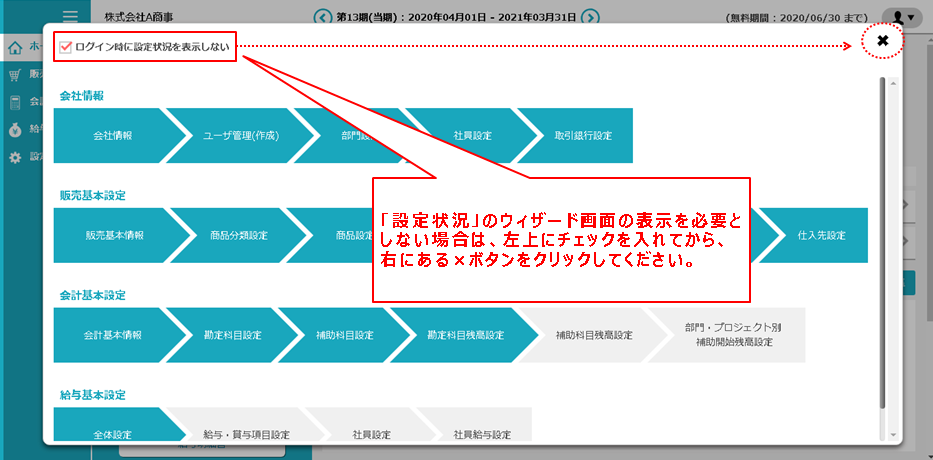The height and width of the screenshot is (460, 933).
Task: Click the 給与基本設定 section heading
Action: click(x=93, y=395)
